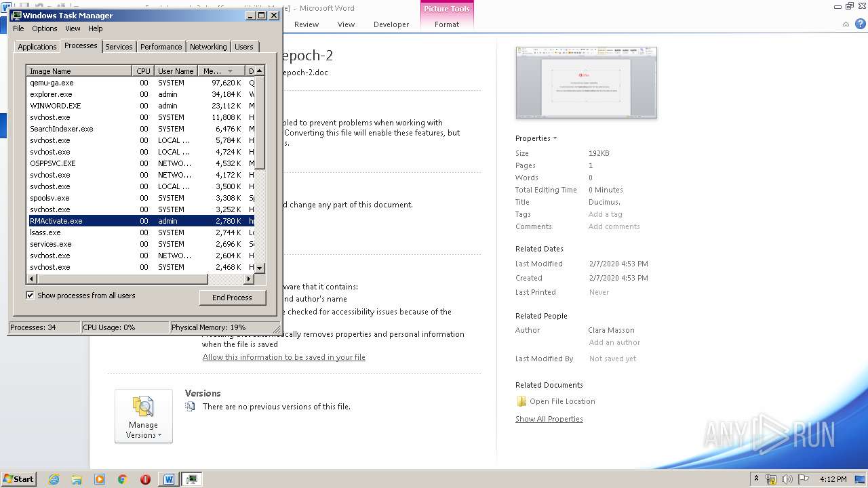Select the SearchIndexer.exe process row

coord(141,129)
